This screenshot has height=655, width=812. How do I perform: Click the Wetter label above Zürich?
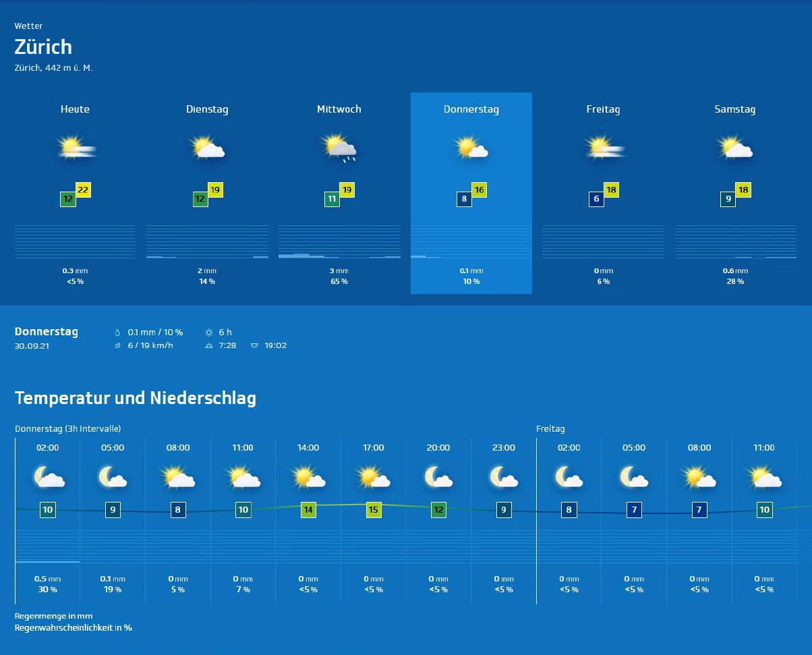[28, 26]
